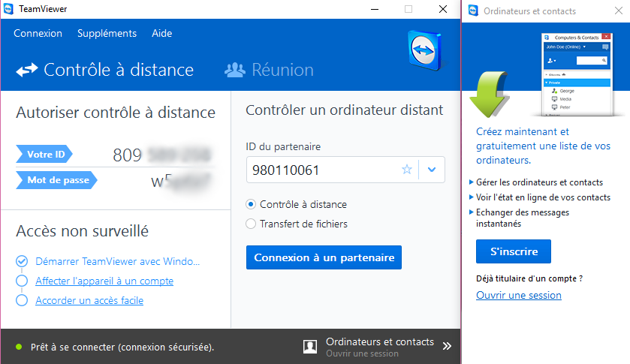Click the large TeamViewer logo in header
Viewport: 630px width, 364px height.
[x=425, y=50]
